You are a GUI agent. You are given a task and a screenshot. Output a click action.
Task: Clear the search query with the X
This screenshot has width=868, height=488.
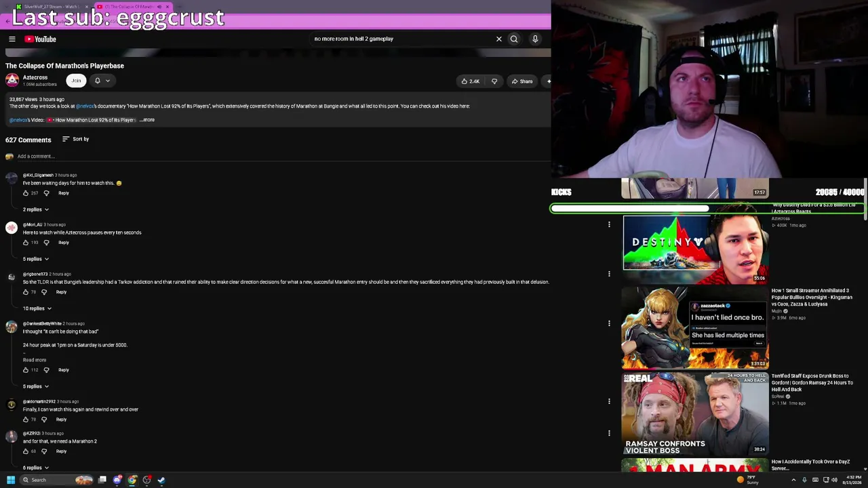[499, 39]
